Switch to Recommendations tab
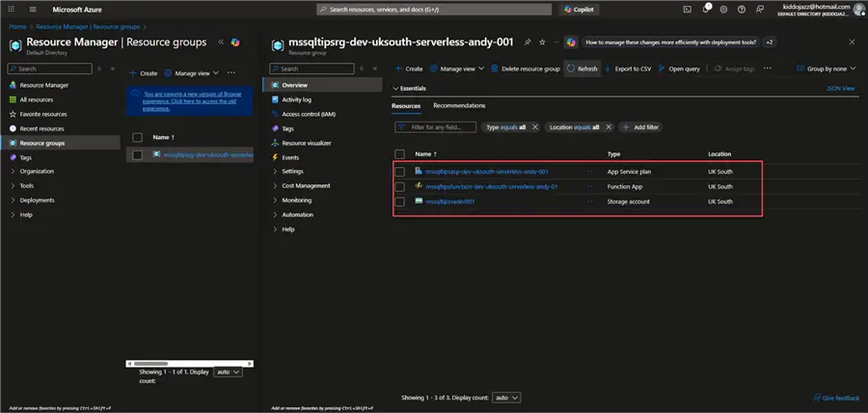Screen dimensions: 868x413 (459, 106)
